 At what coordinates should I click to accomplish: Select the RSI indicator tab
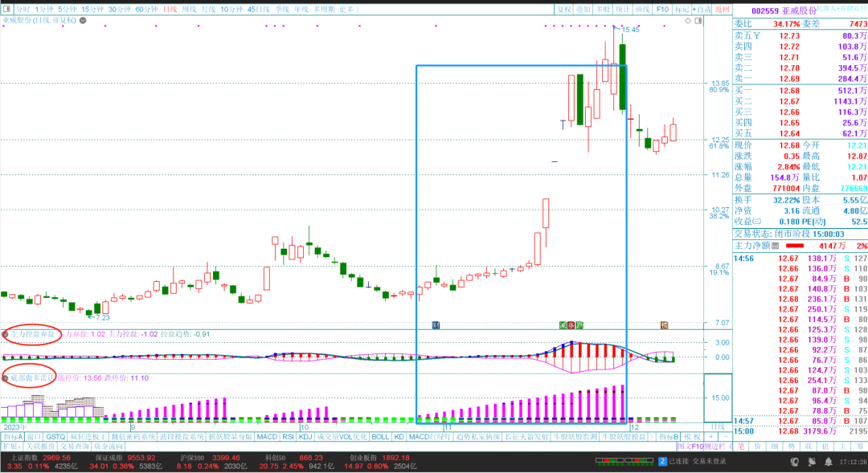pyautogui.click(x=288, y=437)
